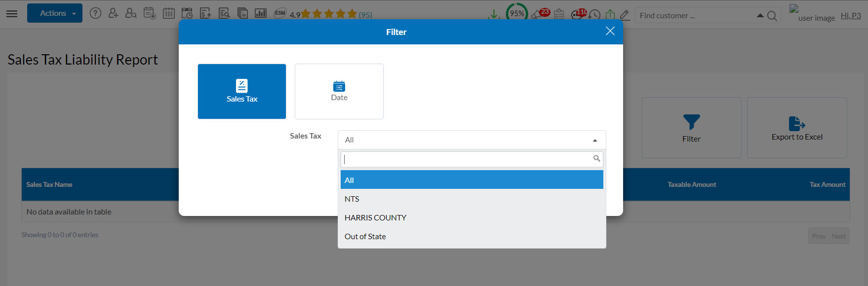Click the magnifier in Find customer box
The height and width of the screenshot is (286, 868).
click(x=772, y=16)
